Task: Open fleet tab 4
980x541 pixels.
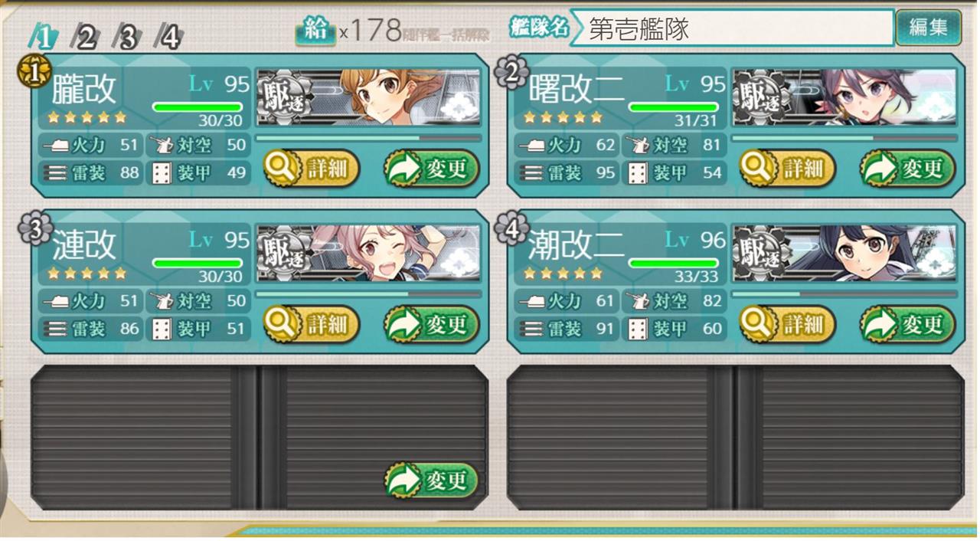Action: coord(168,36)
